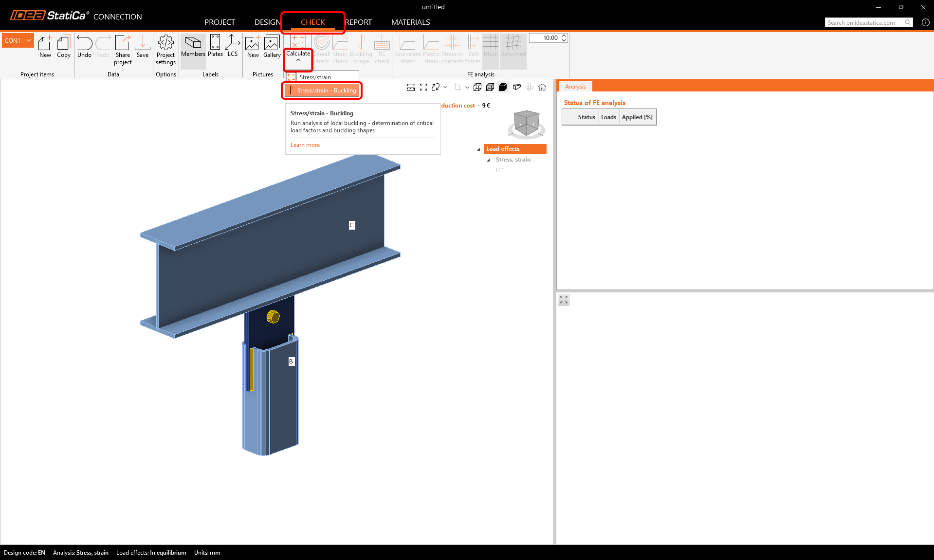The height and width of the screenshot is (560, 934).
Task: Enable the solid view mode cube
Action: pos(503,87)
